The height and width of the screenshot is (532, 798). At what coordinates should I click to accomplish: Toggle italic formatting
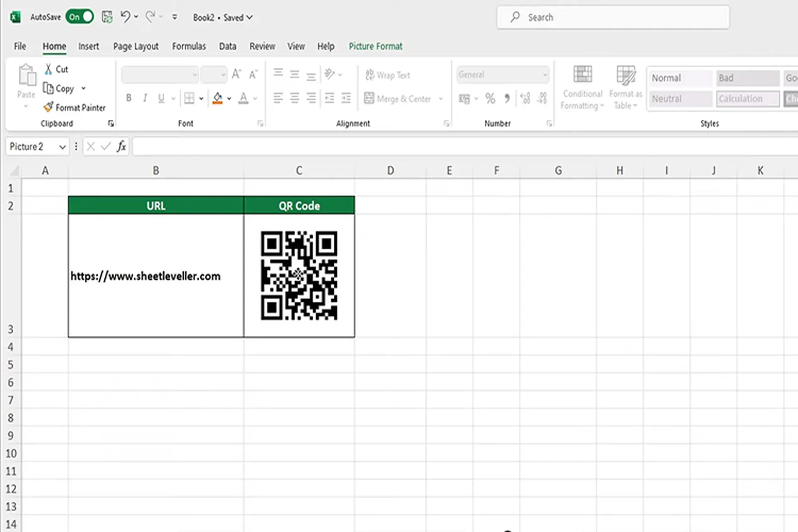click(x=145, y=98)
